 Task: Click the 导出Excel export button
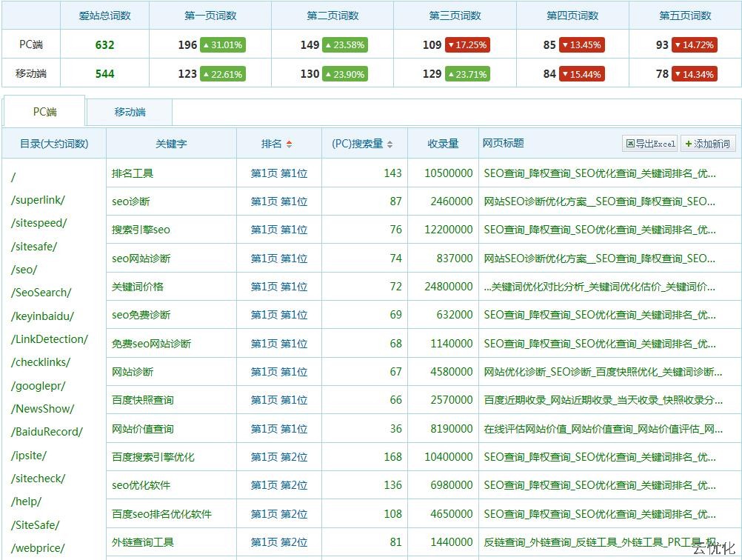tap(650, 144)
